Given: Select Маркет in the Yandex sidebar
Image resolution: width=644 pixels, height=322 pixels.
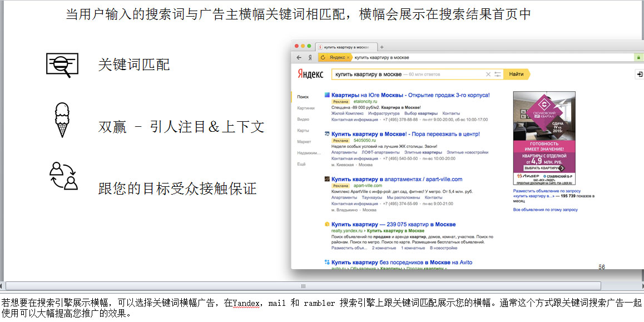Looking at the screenshot, I should pyautogui.click(x=304, y=142).
